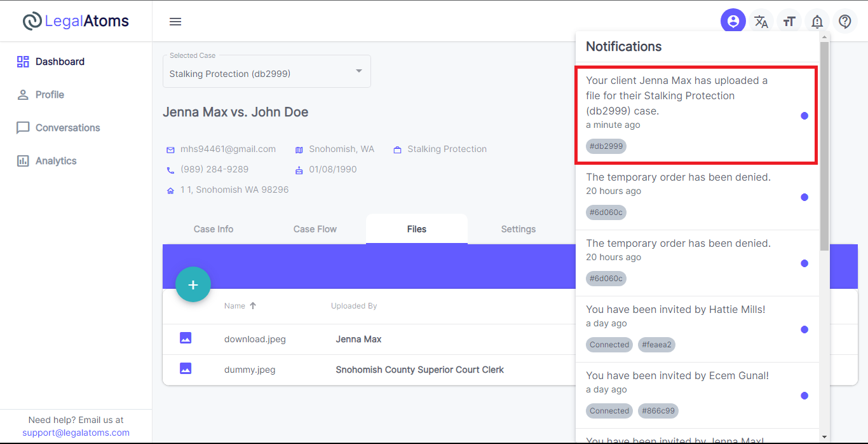Click the birthdate 01/08/1990

(333, 170)
